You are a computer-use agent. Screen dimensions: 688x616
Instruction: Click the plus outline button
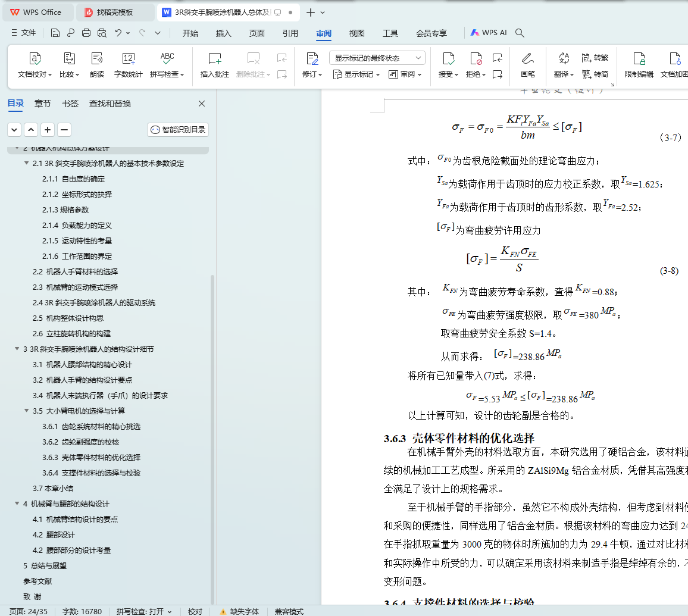(48, 130)
